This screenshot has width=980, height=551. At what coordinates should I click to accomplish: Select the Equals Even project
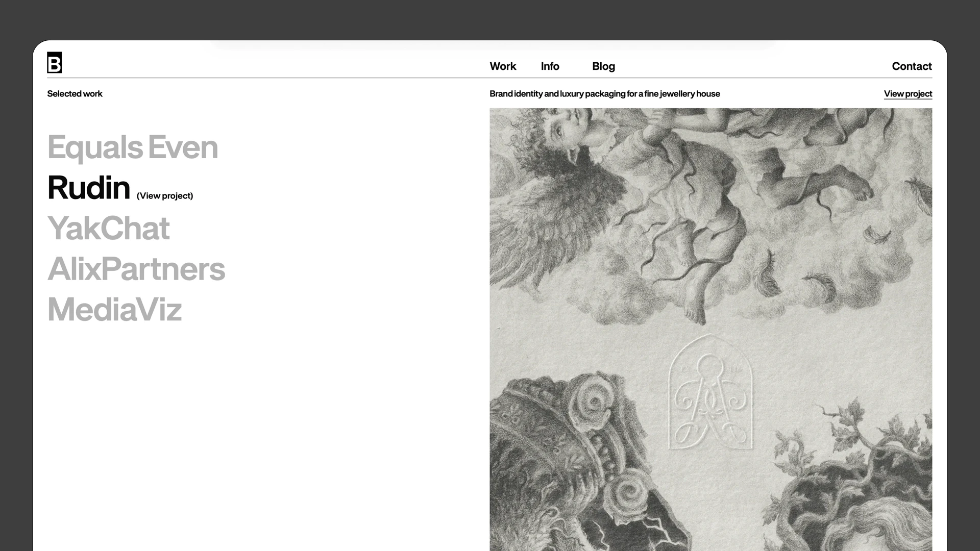click(x=133, y=147)
